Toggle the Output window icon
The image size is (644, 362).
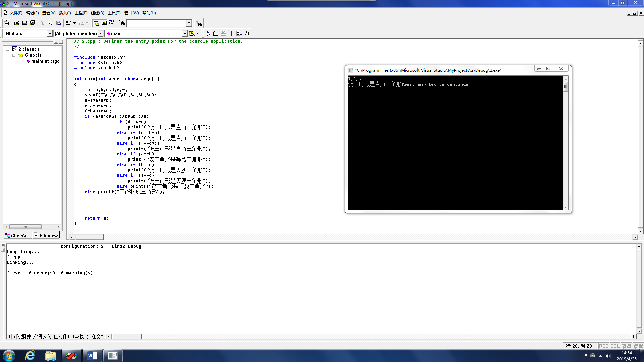click(x=104, y=23)
